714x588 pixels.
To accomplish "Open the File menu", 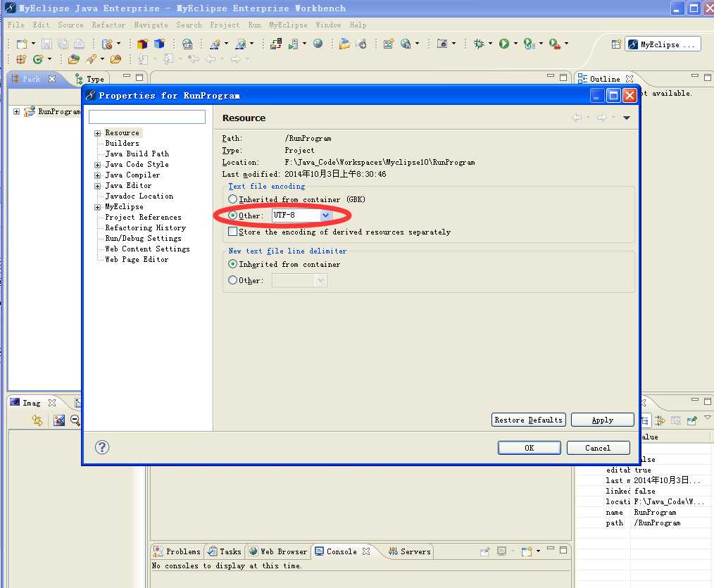I will pos(15,25).
